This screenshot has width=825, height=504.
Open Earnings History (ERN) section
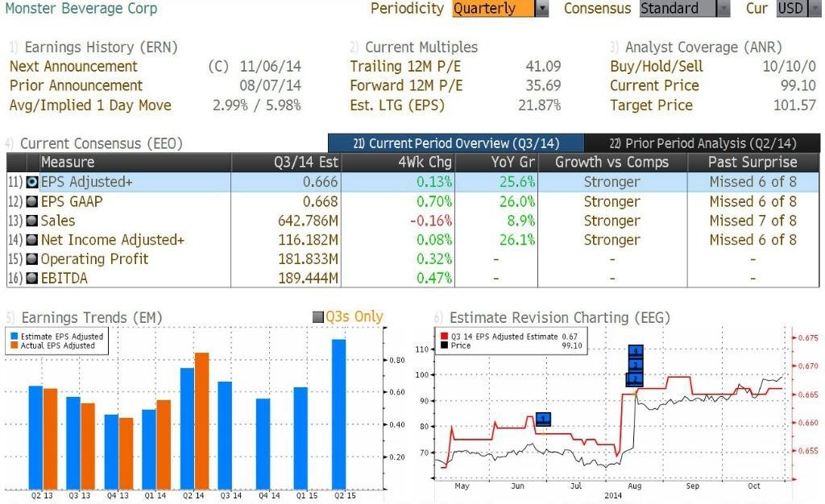click(x=101, y=48)
